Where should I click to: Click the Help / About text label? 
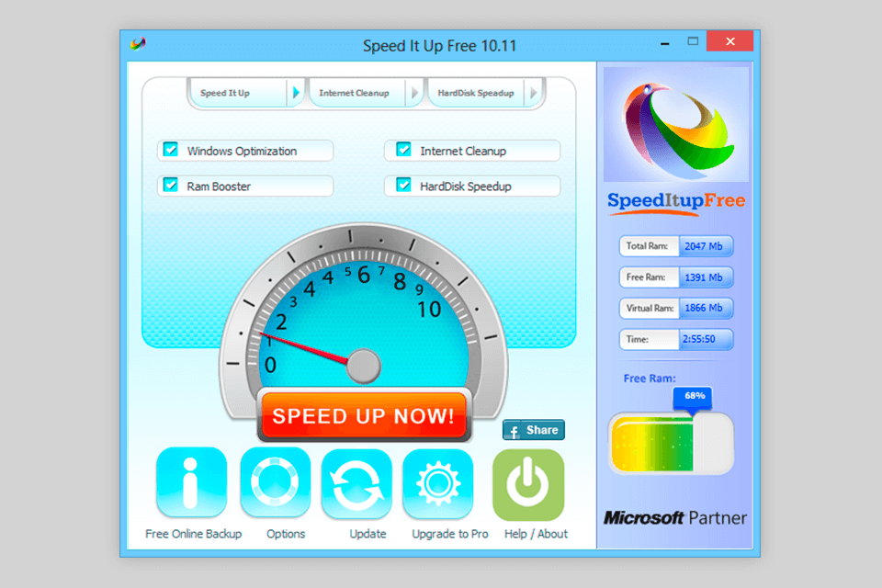pos(536,534)
